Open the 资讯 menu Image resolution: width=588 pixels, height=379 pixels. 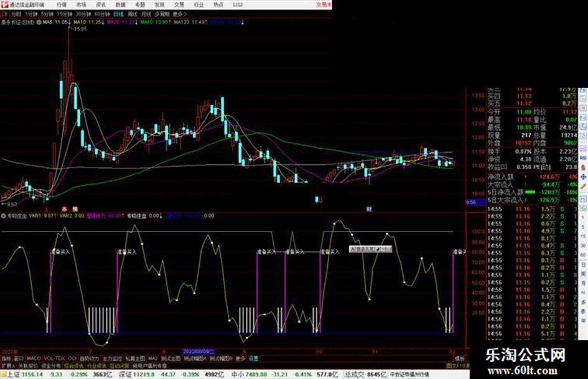pos(101,5)
